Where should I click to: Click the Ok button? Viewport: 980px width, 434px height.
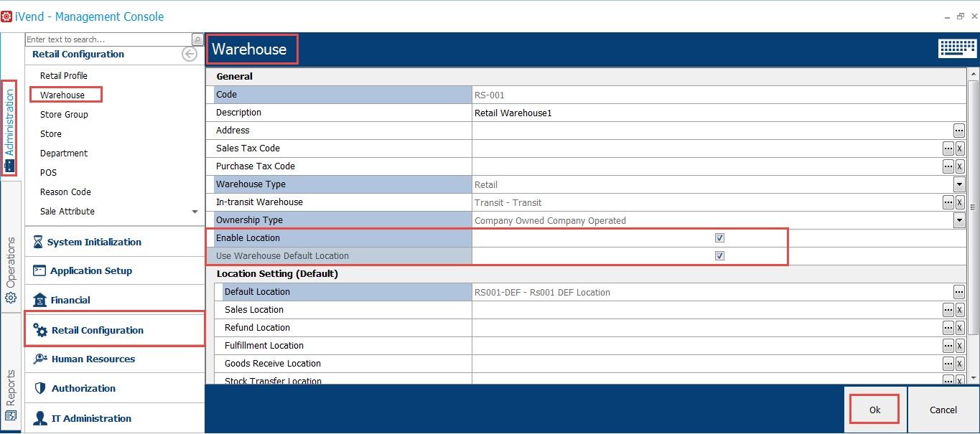[x=874, y=410]
